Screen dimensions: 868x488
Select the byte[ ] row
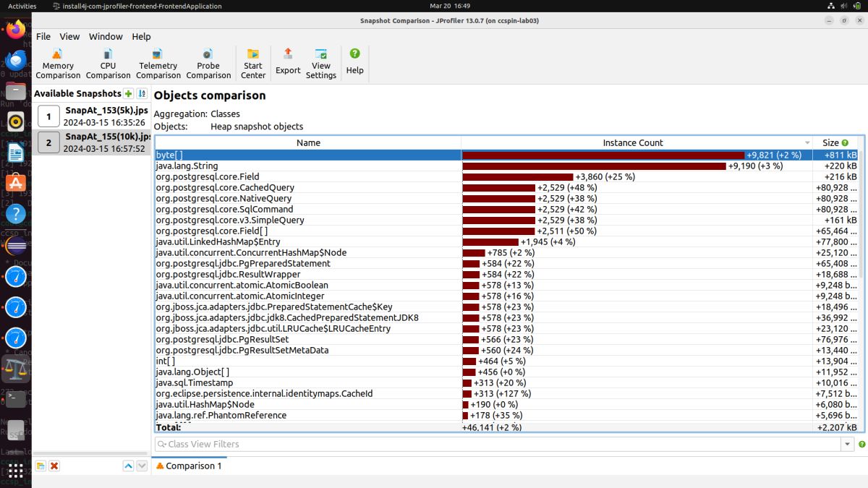(506, 155)
